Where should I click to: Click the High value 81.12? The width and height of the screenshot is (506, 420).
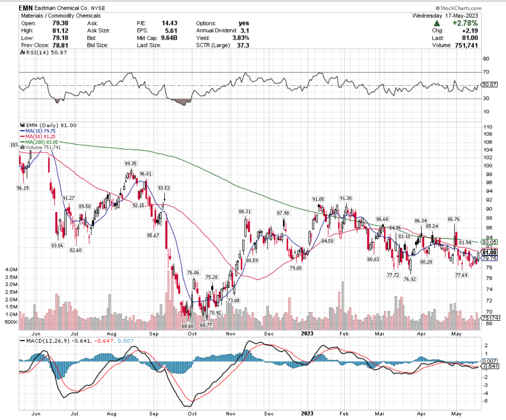pyautogui.click(x=60, y=31)
